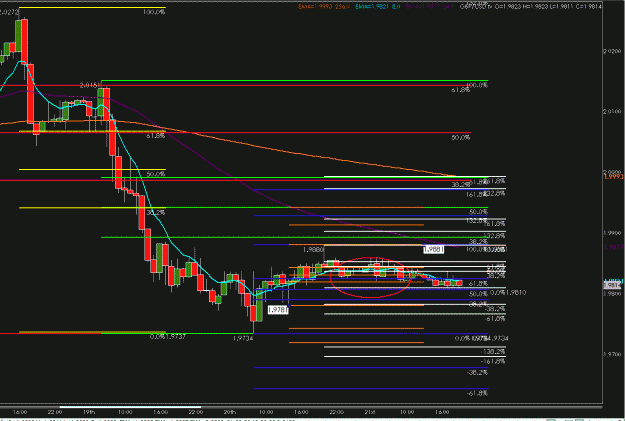This screenshot has width=625, height=421.
Task: Click the 1.9700 price axis level
Action: pyautogui.click(x=614, y=354)
